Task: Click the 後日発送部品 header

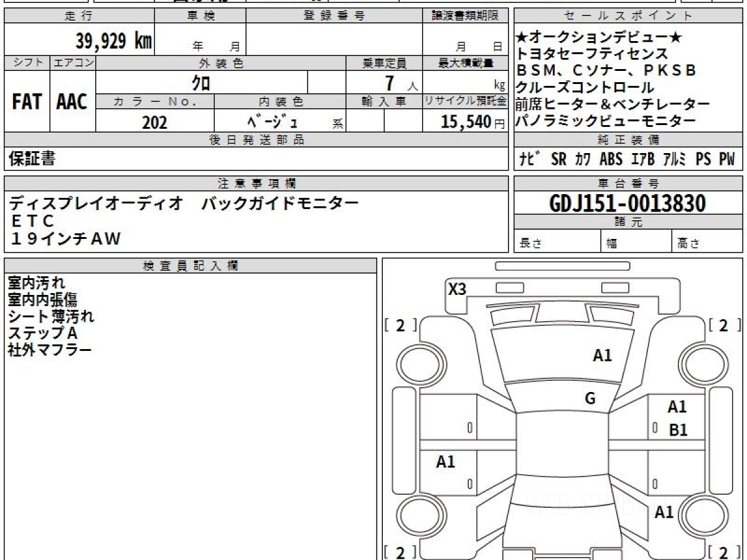Action: [x=256, y=140]
